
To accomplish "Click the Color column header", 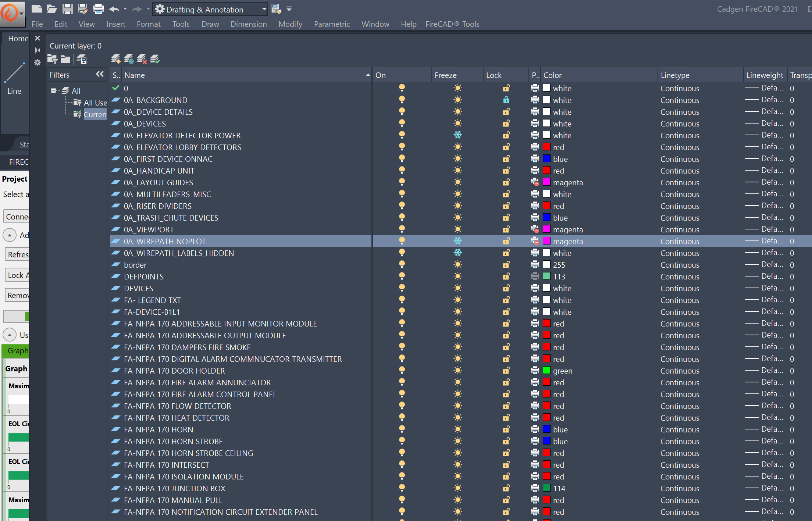I will coord(599,75).
